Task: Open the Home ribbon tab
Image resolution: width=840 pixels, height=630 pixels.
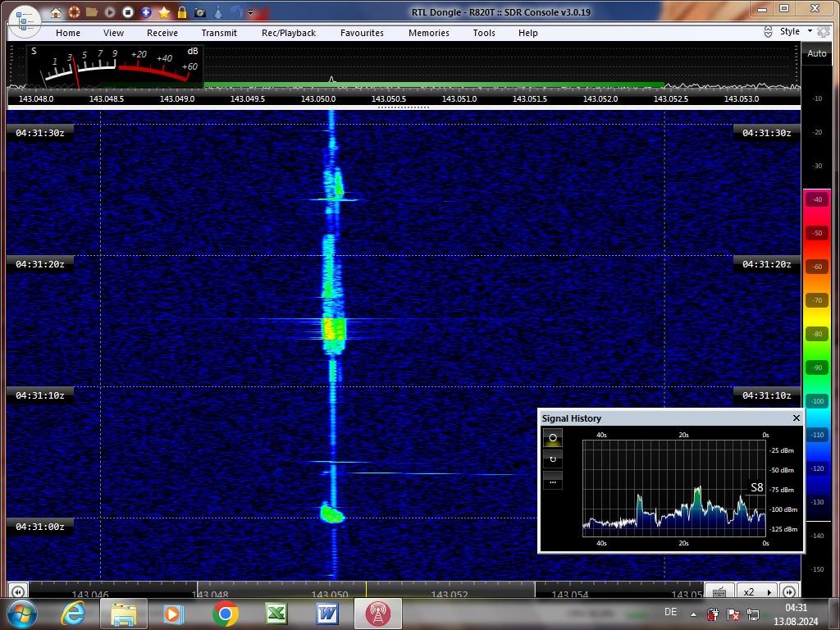Action: pos(68,33)
